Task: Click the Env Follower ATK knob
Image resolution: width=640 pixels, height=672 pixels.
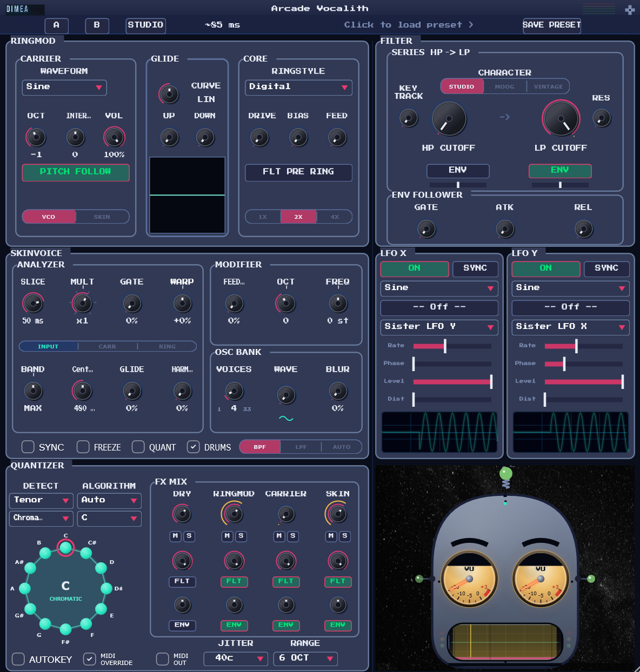Action: tap(505, 229)
